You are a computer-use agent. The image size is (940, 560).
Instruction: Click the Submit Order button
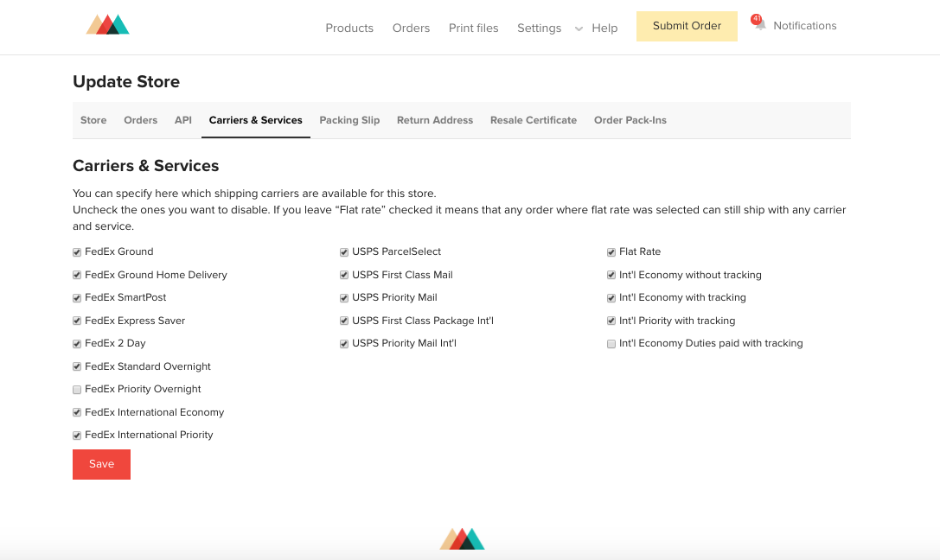click(x=687, y=26)
